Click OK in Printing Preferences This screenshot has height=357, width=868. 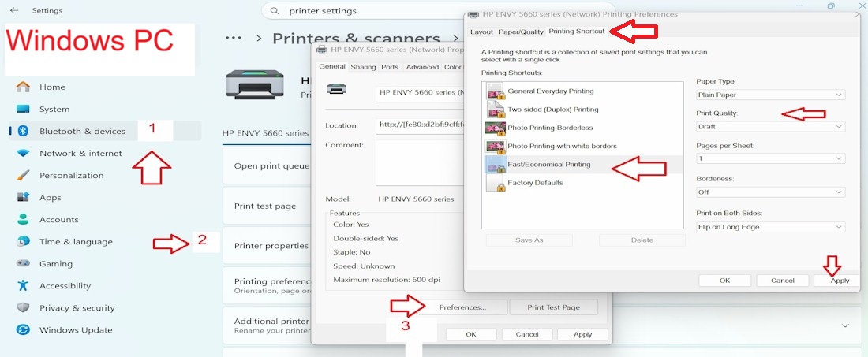(x=724, y=281)
